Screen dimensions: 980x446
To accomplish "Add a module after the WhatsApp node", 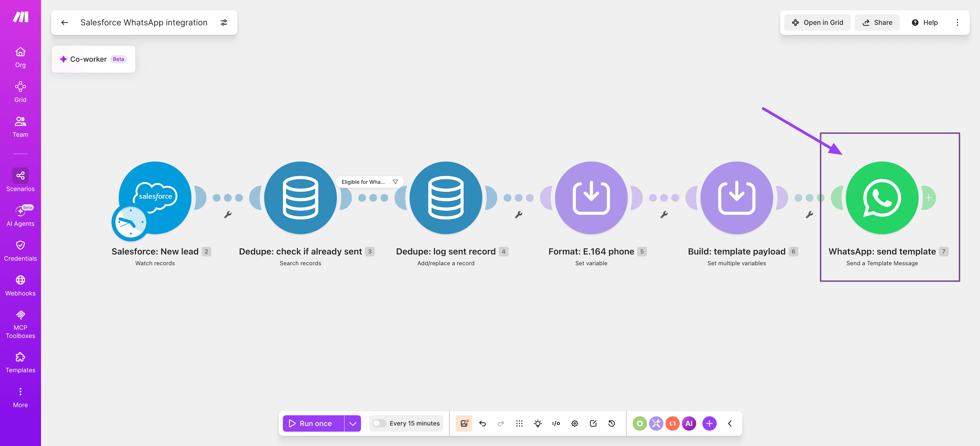I will 929,198.
